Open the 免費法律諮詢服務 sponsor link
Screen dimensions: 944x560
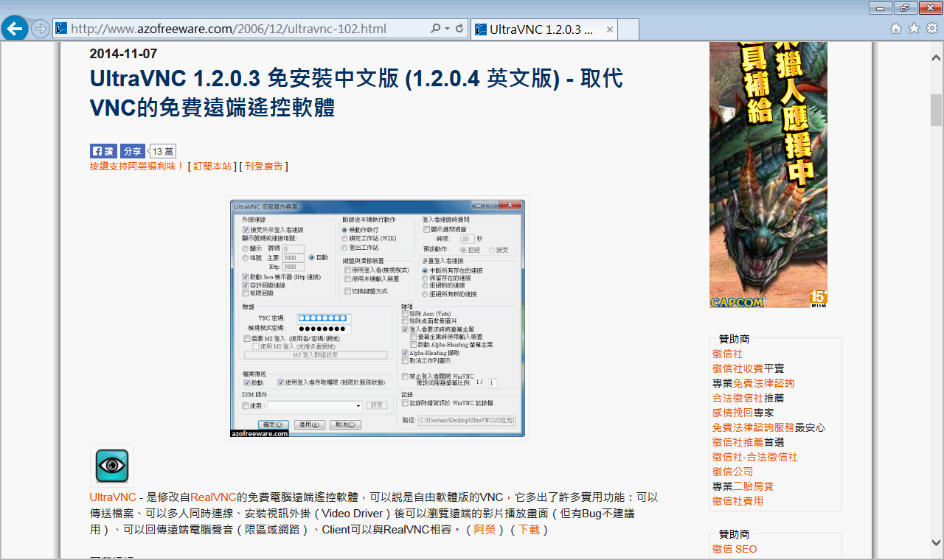click(x=754, y=427)
